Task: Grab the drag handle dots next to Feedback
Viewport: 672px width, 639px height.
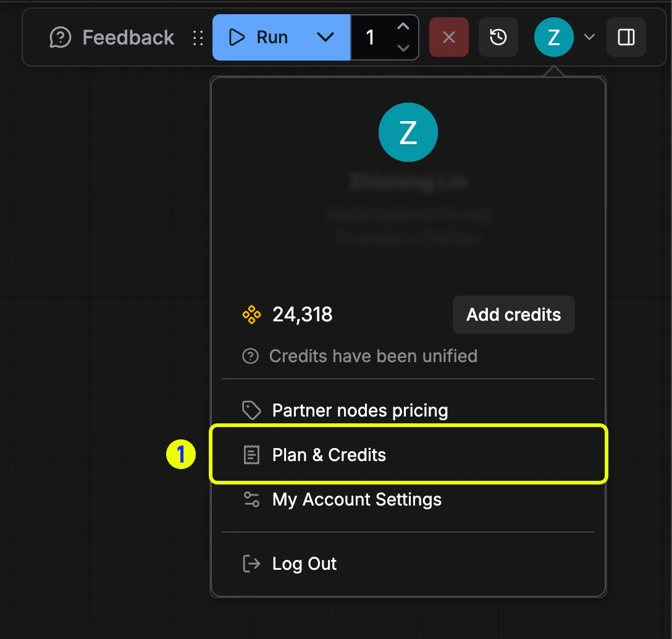Action: click(x=198, y=37)
